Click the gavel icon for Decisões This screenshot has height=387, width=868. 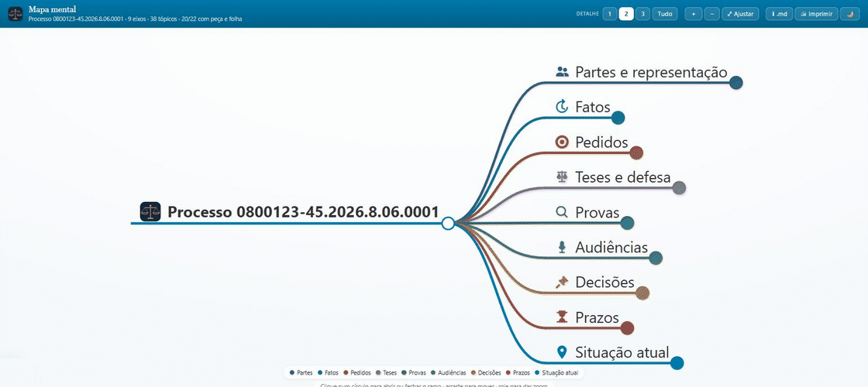click(x=562, y=282)
